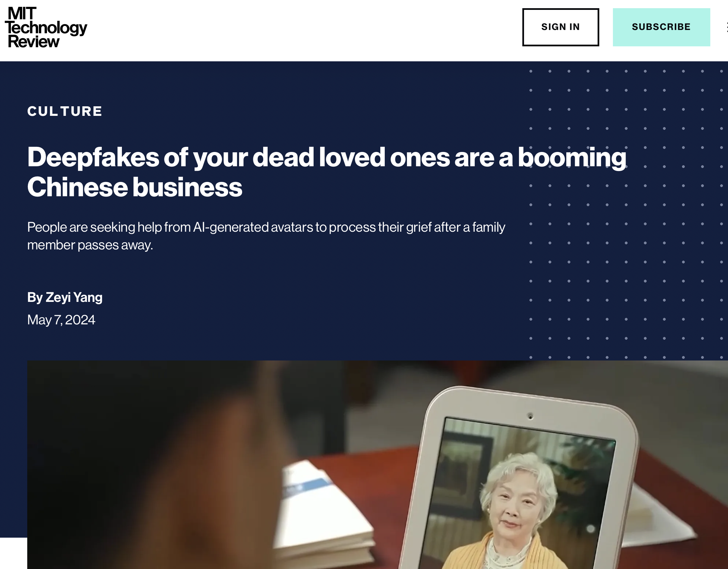Click the word 'By' before author name
This screenshot has width=728, height=569.
[x=35, y=297]
